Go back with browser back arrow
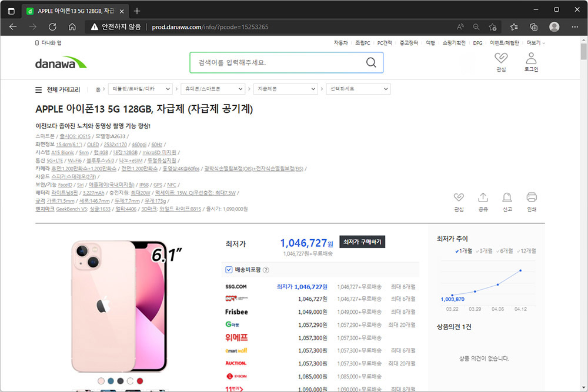Screen dimensions: 588x392 pyautogui.click(x=13, y=26)
